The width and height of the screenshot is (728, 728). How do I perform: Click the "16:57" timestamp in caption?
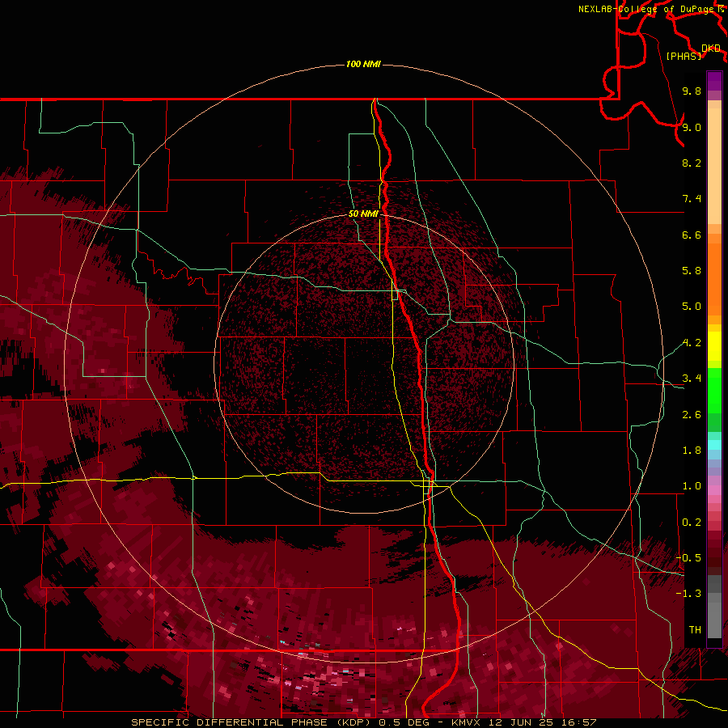point(579,722)
